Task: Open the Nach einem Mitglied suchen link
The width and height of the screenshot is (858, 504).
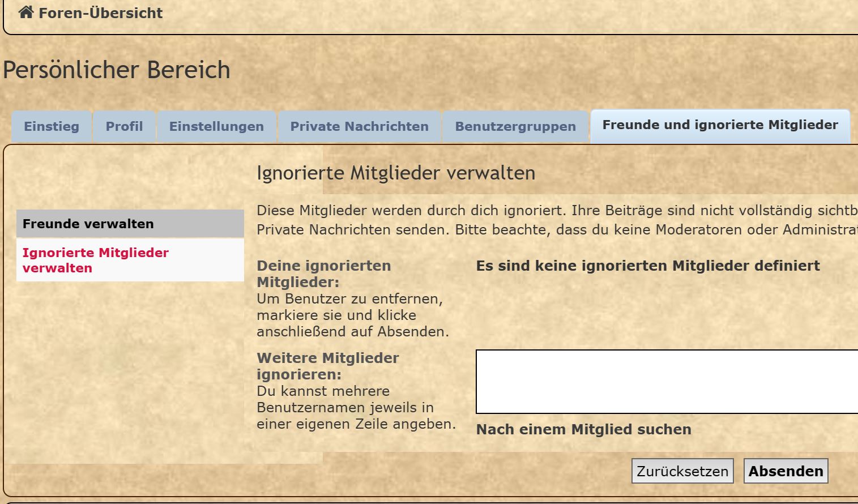Action: (583, 429)
